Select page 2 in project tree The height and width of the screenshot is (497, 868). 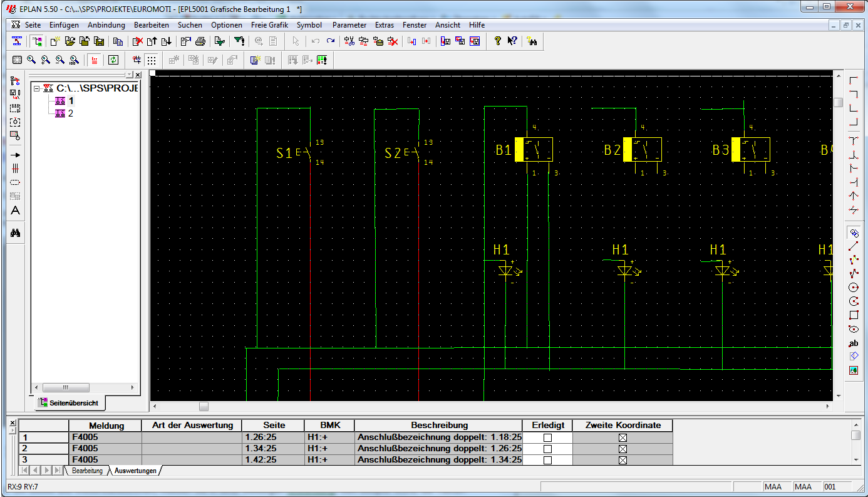tap(71, 113)
